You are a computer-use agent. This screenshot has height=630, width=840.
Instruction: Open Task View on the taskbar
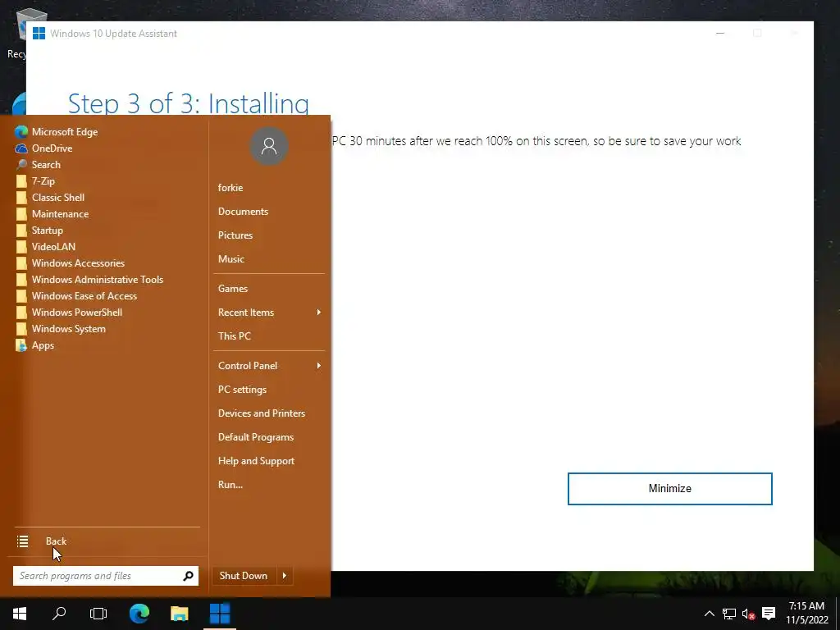click(98, 614)
